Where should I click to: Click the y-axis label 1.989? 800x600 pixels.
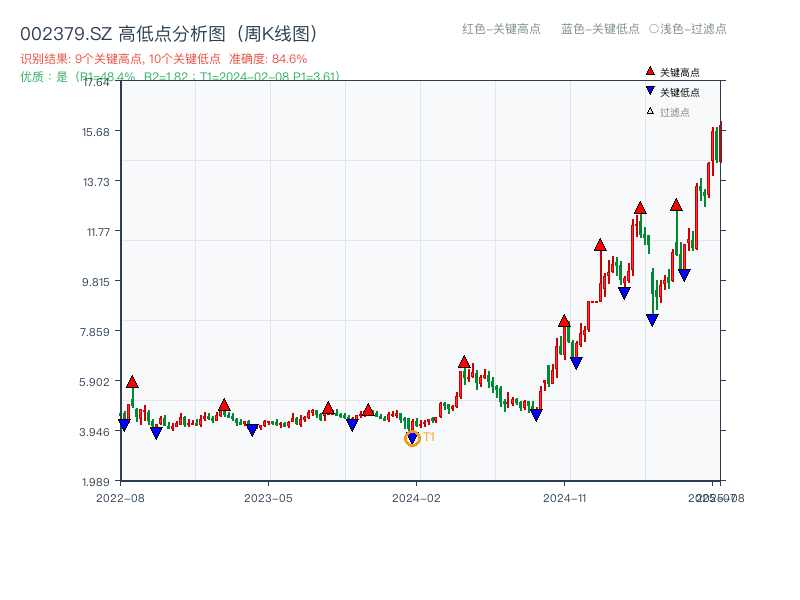pos(96,482)
